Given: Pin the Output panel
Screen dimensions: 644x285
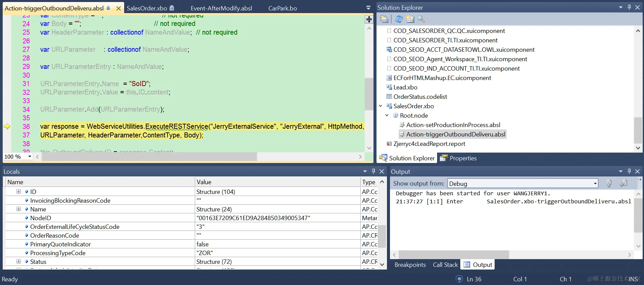Looking at the screenshot, I should pos(629,171).
